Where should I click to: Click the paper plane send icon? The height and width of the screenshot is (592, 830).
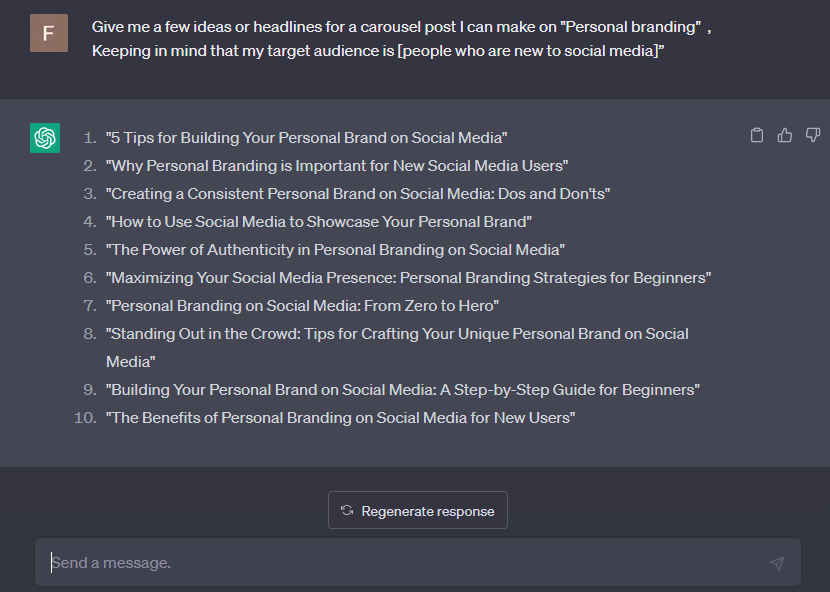point(777,563)
